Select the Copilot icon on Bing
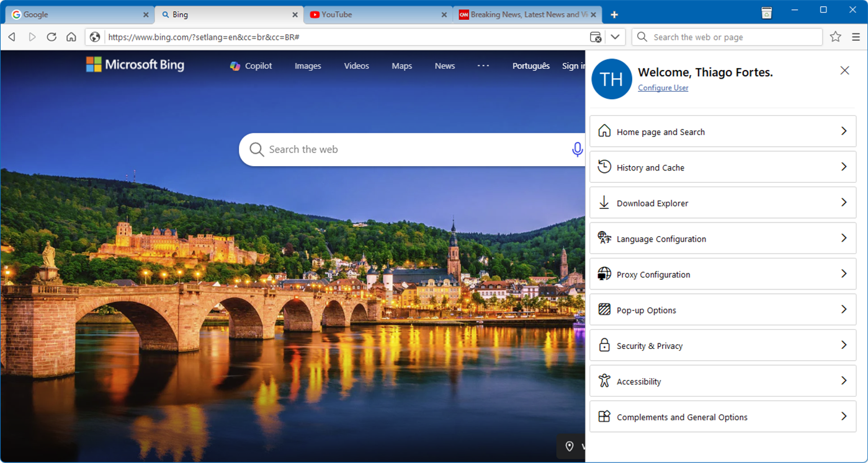Screen dimensions: 868x463 click(235, 66)
